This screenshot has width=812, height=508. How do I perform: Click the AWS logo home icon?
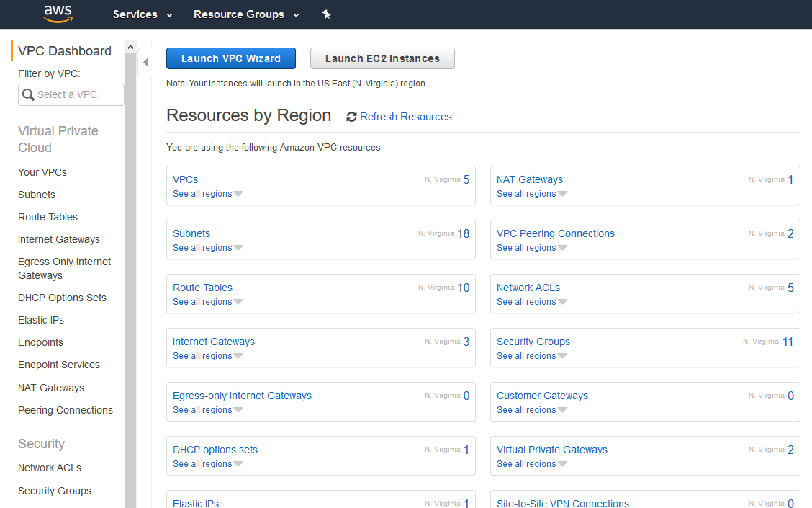[x=58, y=14]
